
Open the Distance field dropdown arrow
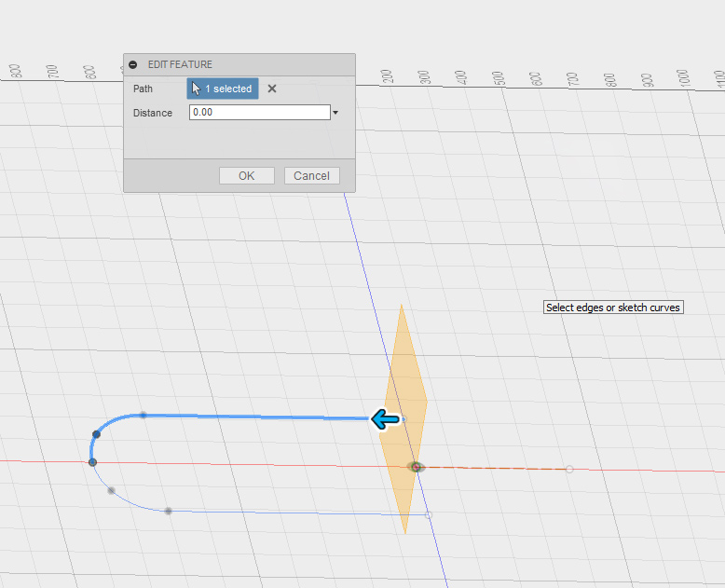point(335,113)
